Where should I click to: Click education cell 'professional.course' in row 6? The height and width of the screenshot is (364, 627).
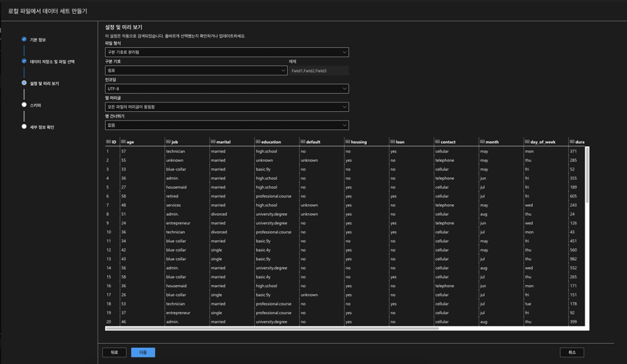coord(274,196)
